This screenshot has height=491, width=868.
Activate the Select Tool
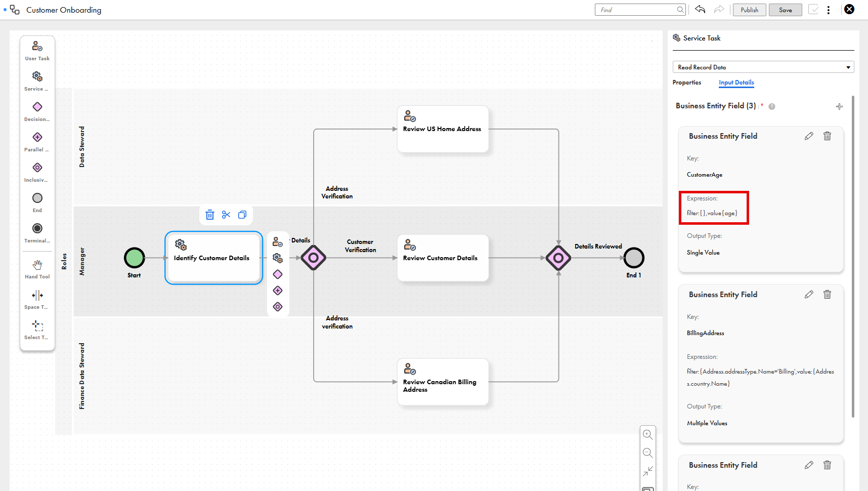[x=37, y=330]
